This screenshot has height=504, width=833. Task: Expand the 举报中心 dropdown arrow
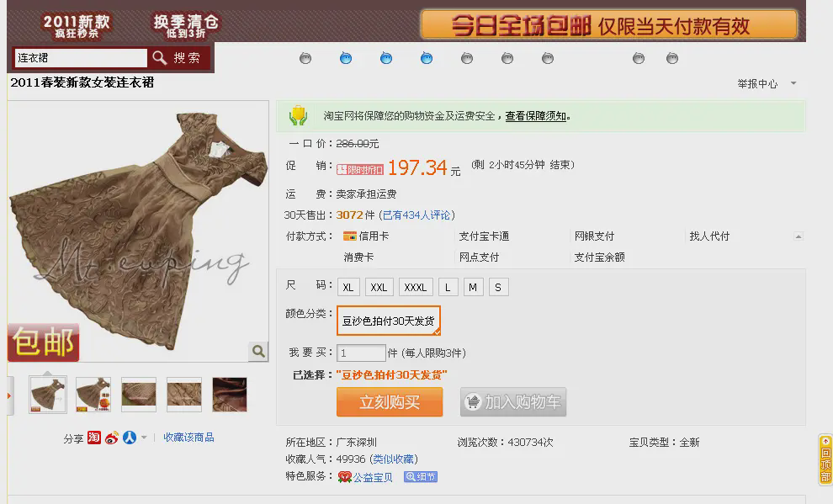(x=793, y=83)
